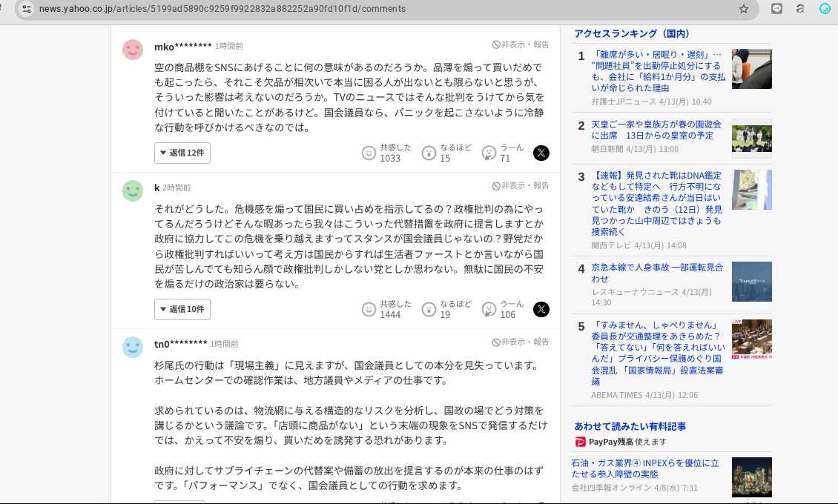
Task: Click the 共感した smiley icon on mko's comment
Action: click(x=369, y=153)
